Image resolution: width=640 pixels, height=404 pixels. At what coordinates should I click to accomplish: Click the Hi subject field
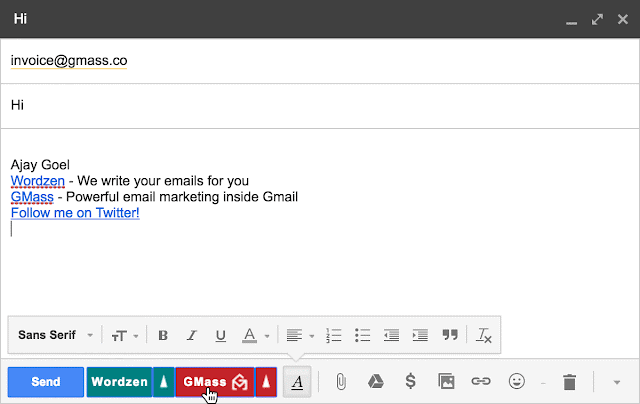tap(320, 105)
